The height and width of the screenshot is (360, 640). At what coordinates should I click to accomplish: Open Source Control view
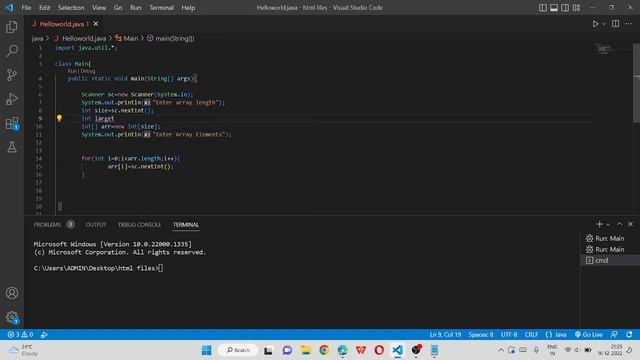click(12, 75)
